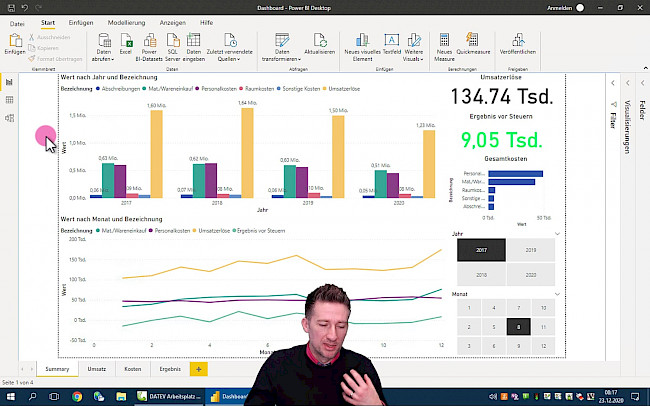Click Anmelden to sign in
This screenshot has height=406, width=650.
pos(559,8)
